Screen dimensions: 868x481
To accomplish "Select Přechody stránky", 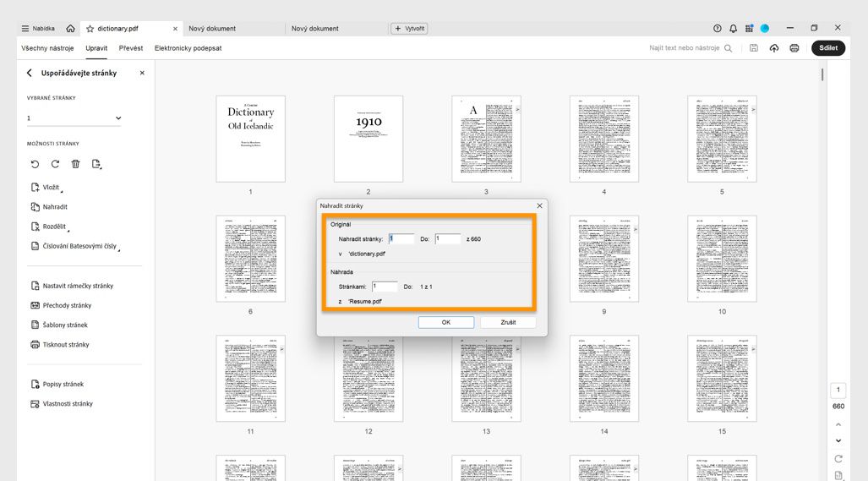I will click(x=61, y=305).
